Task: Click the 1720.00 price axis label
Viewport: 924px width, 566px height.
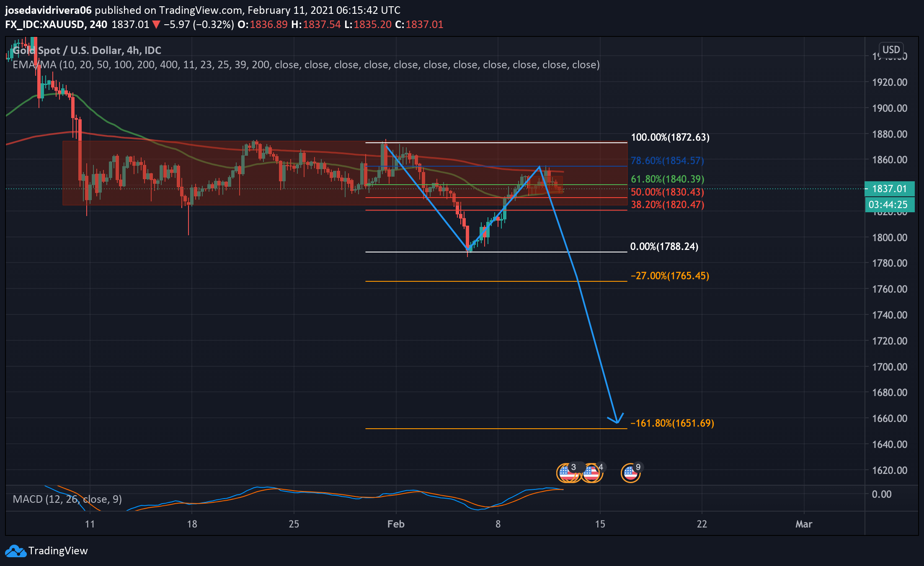Action: 890,341
